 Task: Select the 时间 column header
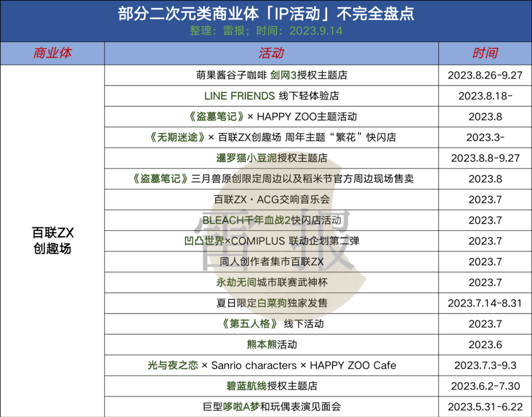485,54
